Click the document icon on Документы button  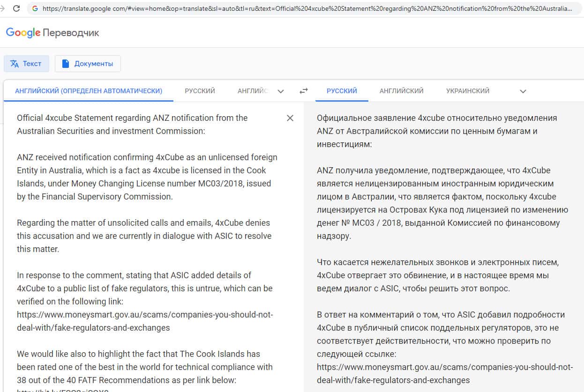[66, 64]
